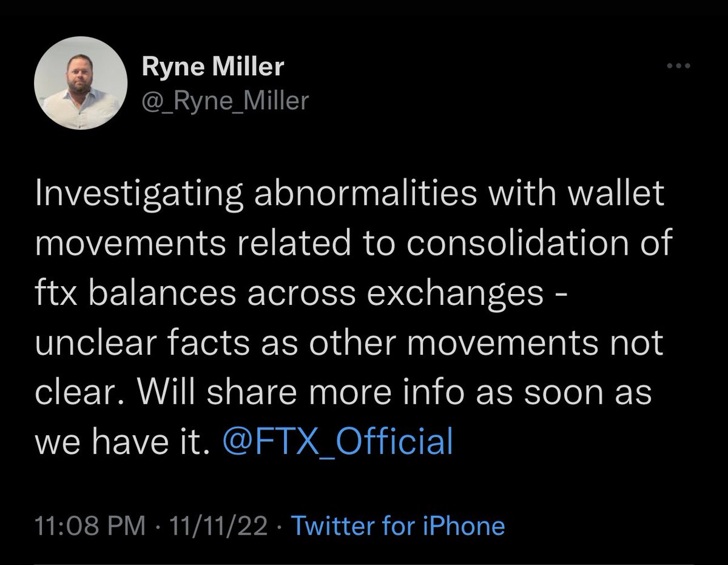Screen dimensions: 728x565
Task: Click the @_Ryne_Miller handle
Action: click(224, 101)
